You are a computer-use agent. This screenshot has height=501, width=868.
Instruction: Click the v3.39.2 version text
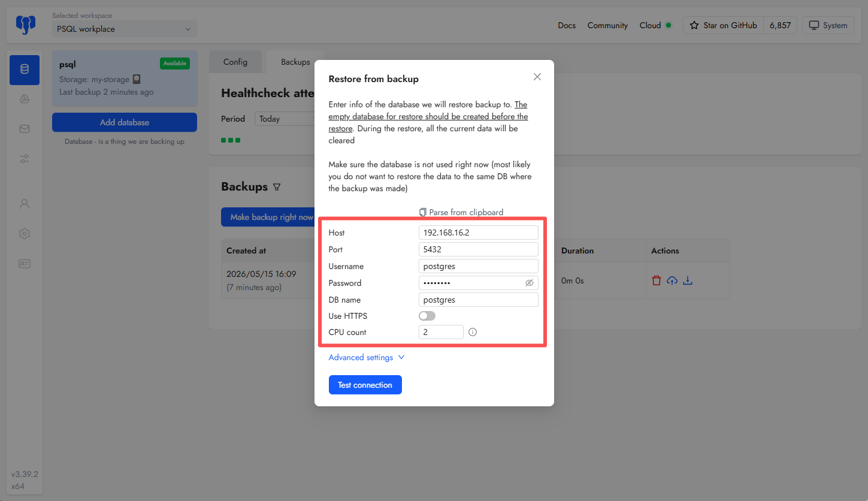point(25,474)
